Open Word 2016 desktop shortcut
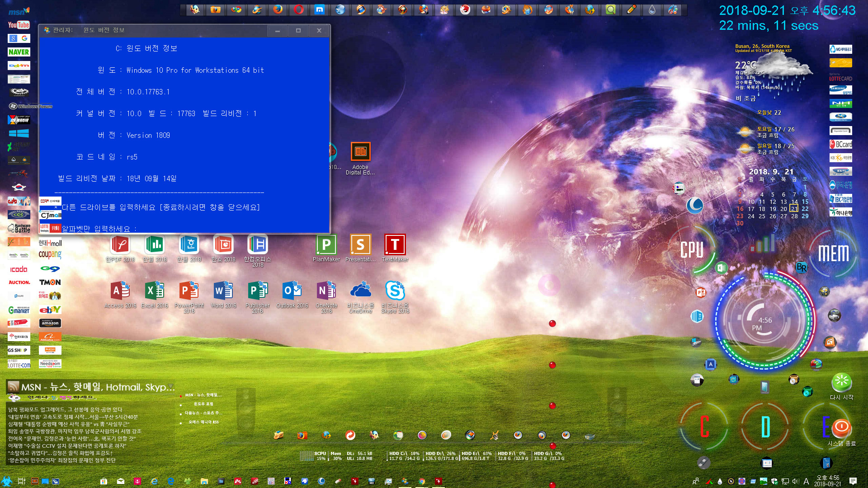This screenshot has width=868, height=488. [223, 295]
